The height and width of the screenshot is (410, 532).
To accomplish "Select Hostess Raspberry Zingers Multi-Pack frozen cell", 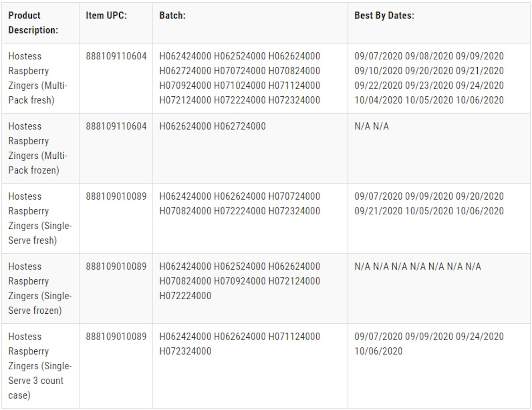I will pyautogui.click(x=40, y=148).
